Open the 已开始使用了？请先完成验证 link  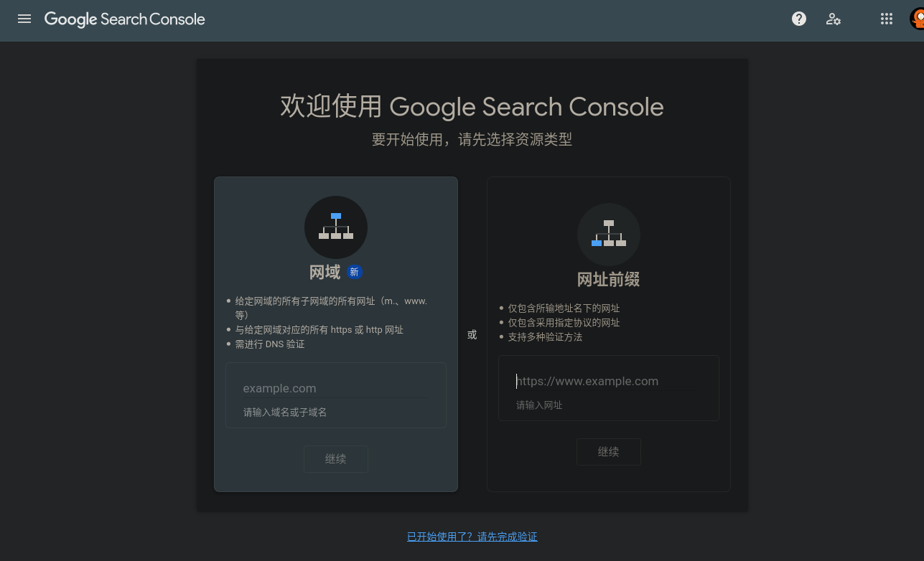tap(472, 537)
